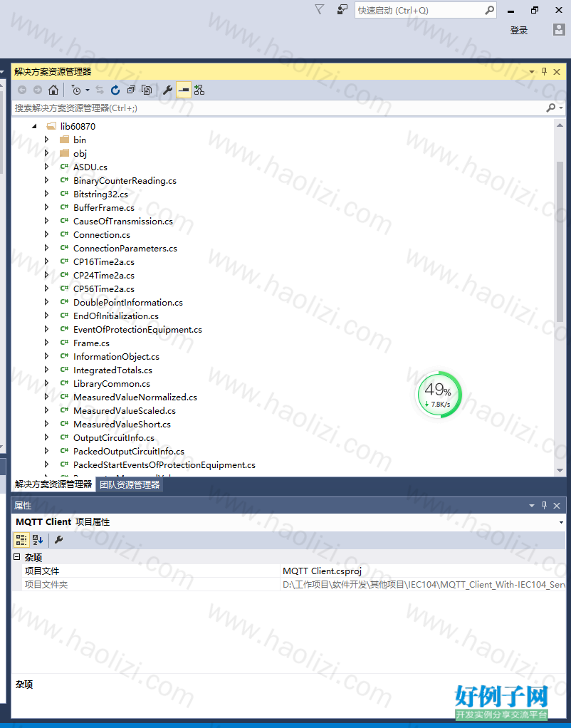Select InformationObject.cs file

(x=117, y=357)
